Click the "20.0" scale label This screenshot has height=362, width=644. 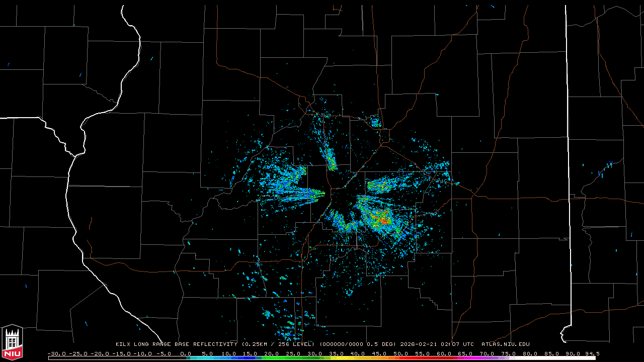(271, 353)
